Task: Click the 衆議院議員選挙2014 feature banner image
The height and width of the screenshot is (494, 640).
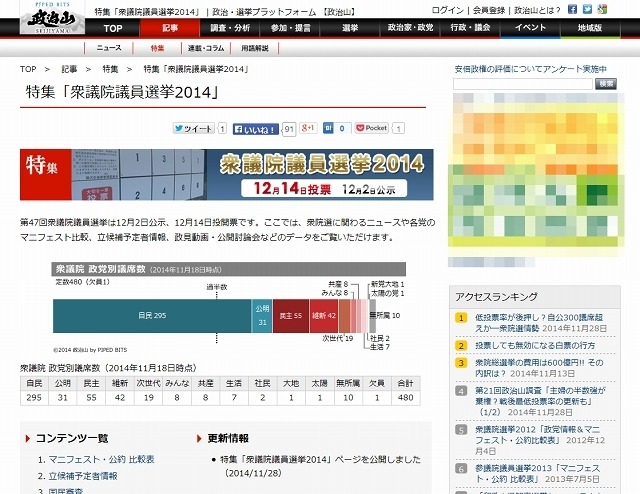Action: click(x=227, y=175)
